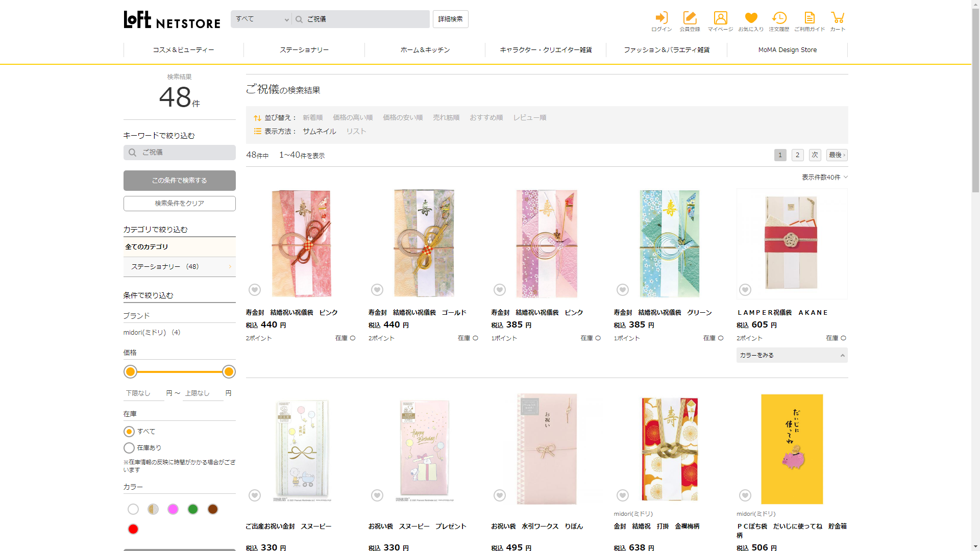
Task: Expand the 表示件数40件 dropdown
Action: pos(824,177)
